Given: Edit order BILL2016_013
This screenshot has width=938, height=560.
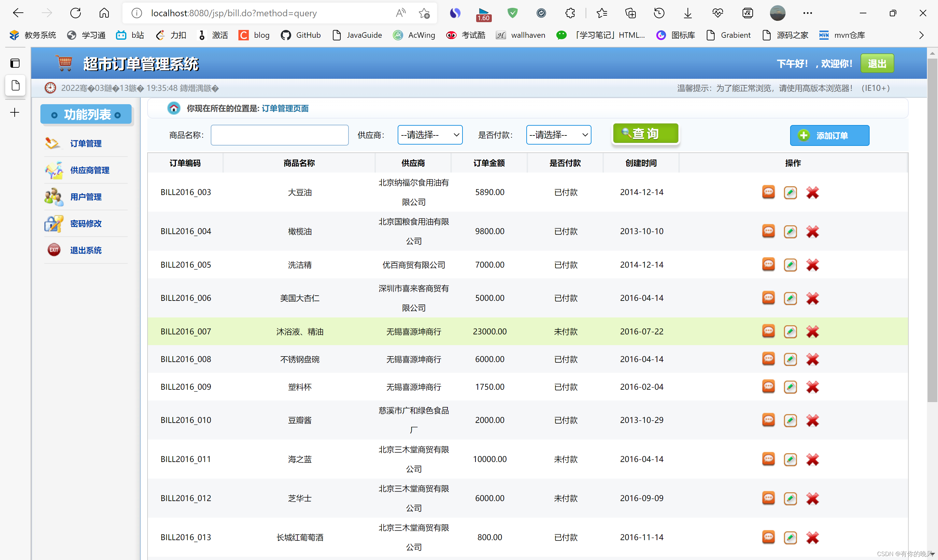Looking at the screenshot, I should (790, 537).
